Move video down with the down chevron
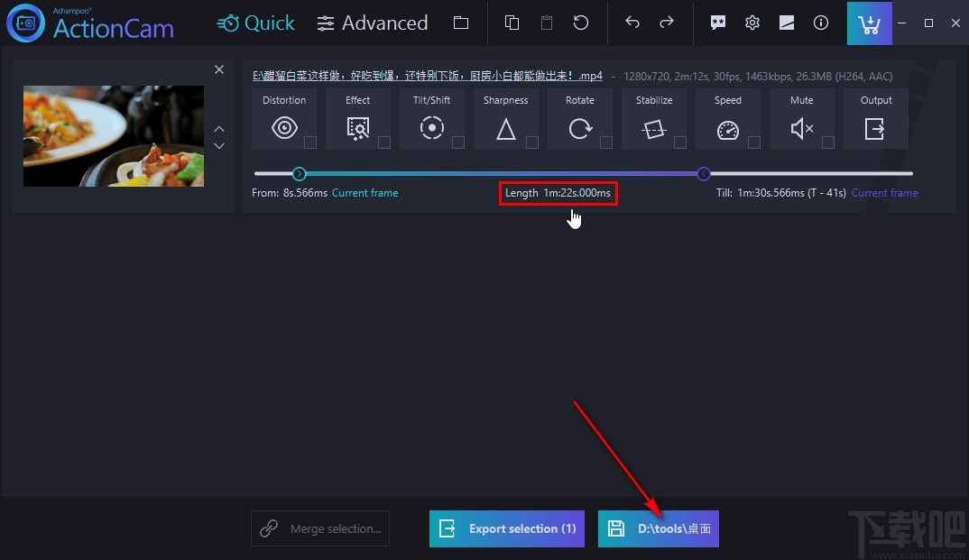This screenshot has height=560, width=969. [219, 146]
